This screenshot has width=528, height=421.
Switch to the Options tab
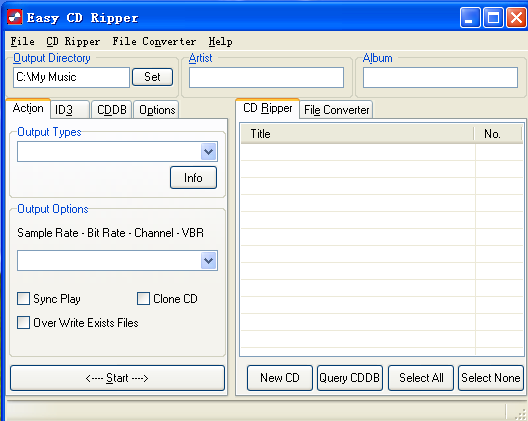[157, 110]
